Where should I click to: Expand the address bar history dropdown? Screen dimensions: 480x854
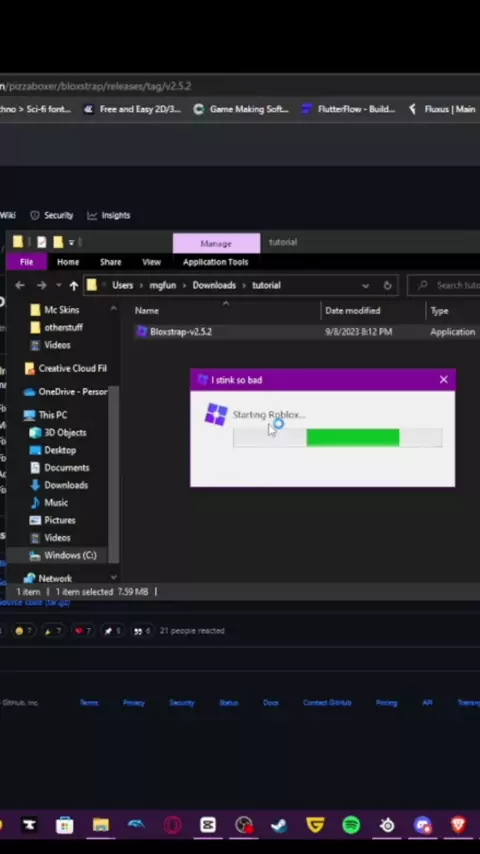(x=365, y=285)
